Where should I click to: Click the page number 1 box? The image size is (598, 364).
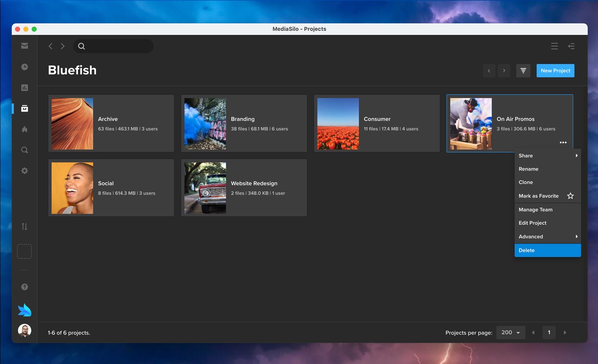tap(549, 333)
